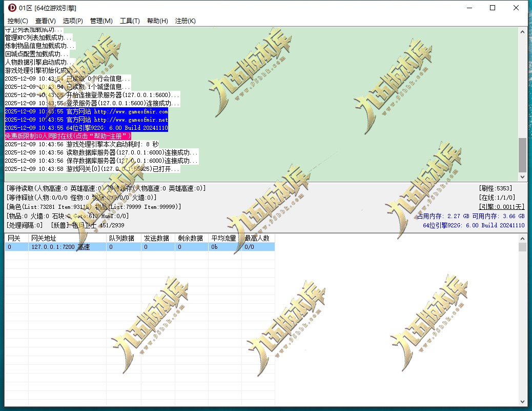Click the 0/0 max users cell

[x=258, y=247]
